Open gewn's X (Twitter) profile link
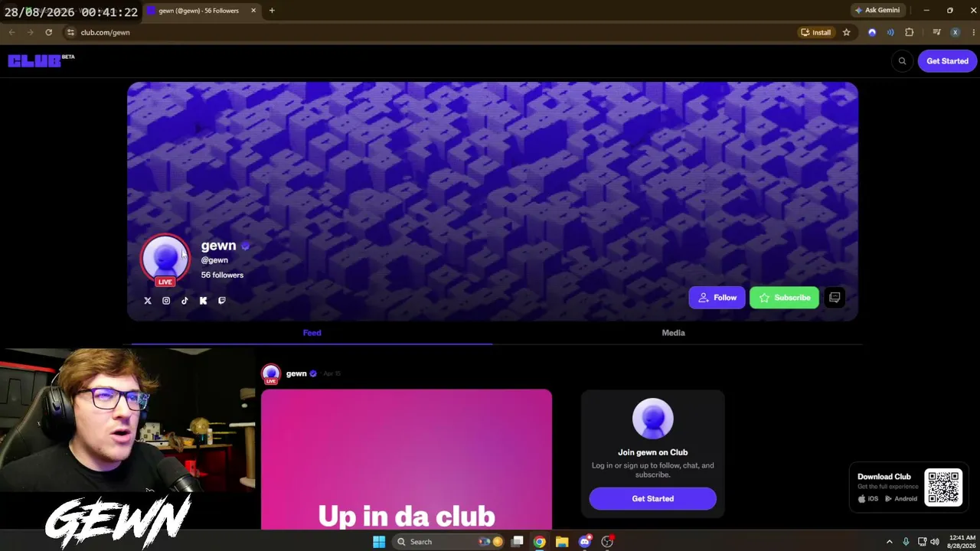Screen dimensions: 980x551 pyautogui.click(x=148, y=301)
